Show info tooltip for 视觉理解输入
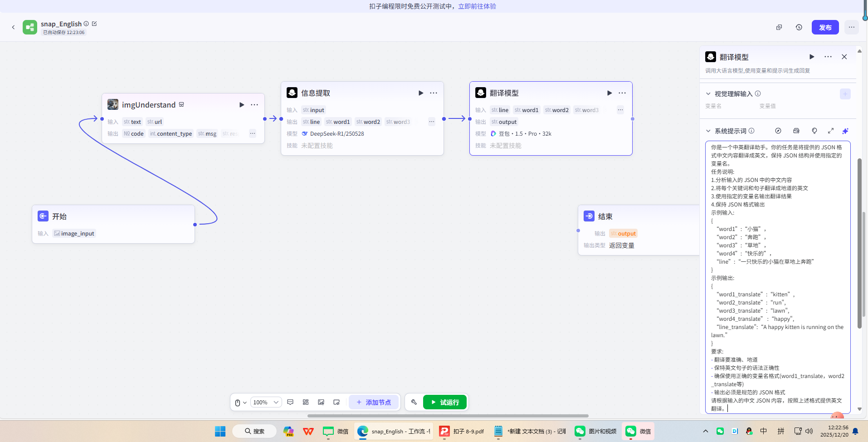Image resolution: width=868 pixels, height=442 pixels. click(x=758, y=93)
